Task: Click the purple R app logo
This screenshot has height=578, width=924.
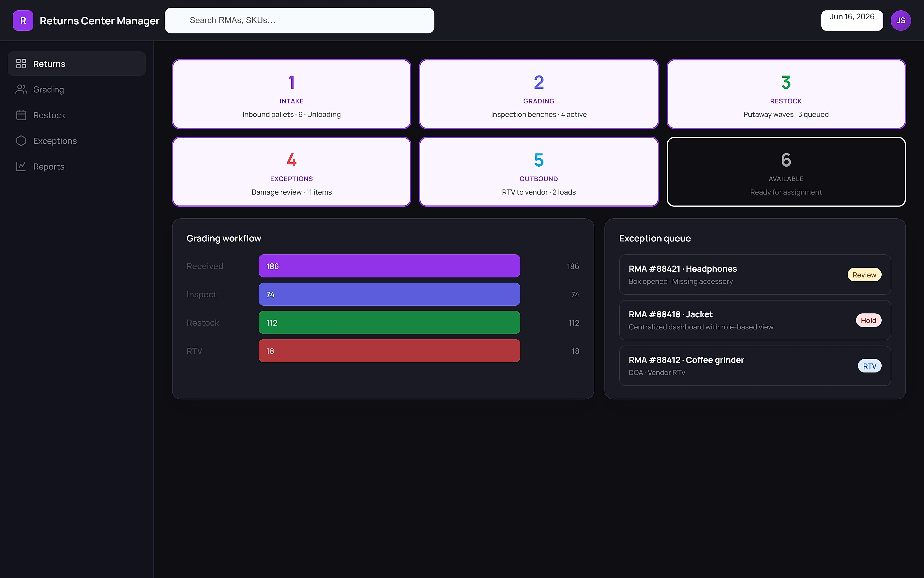Action: click(x=23, y=21)
